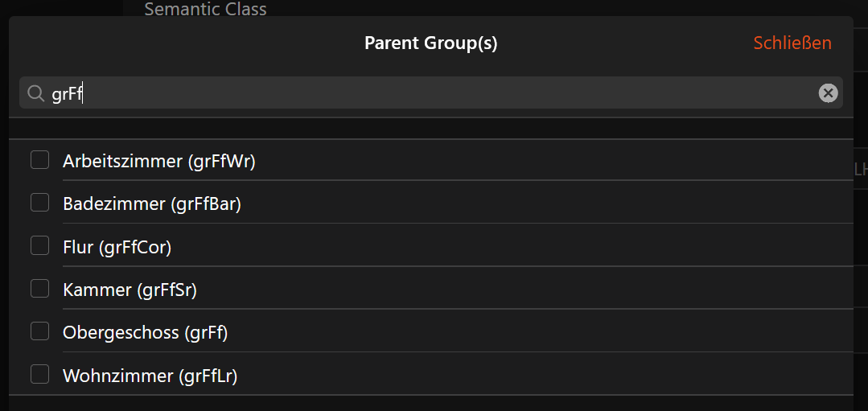Click the 'Parent Group(s)' dialog title
Image resolution: width=868 pixels, height=411 pixels.
(x=430, y=43)
